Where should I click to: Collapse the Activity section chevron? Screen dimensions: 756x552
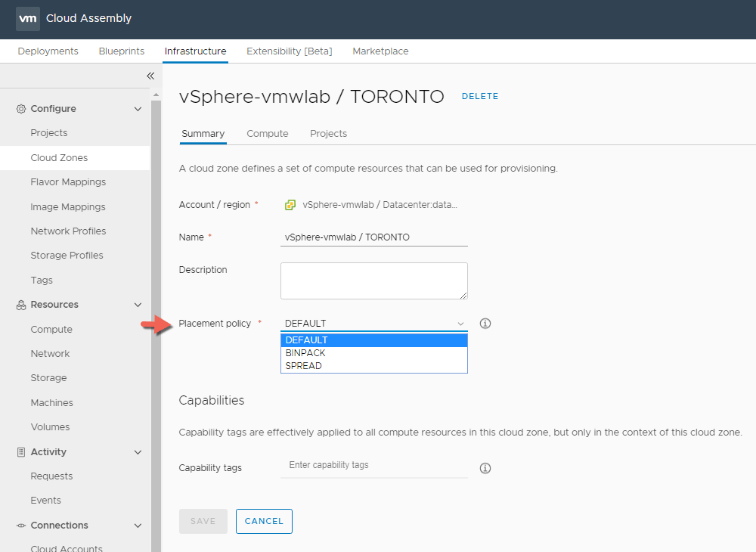pyautogui.click(x=138, y=452)
